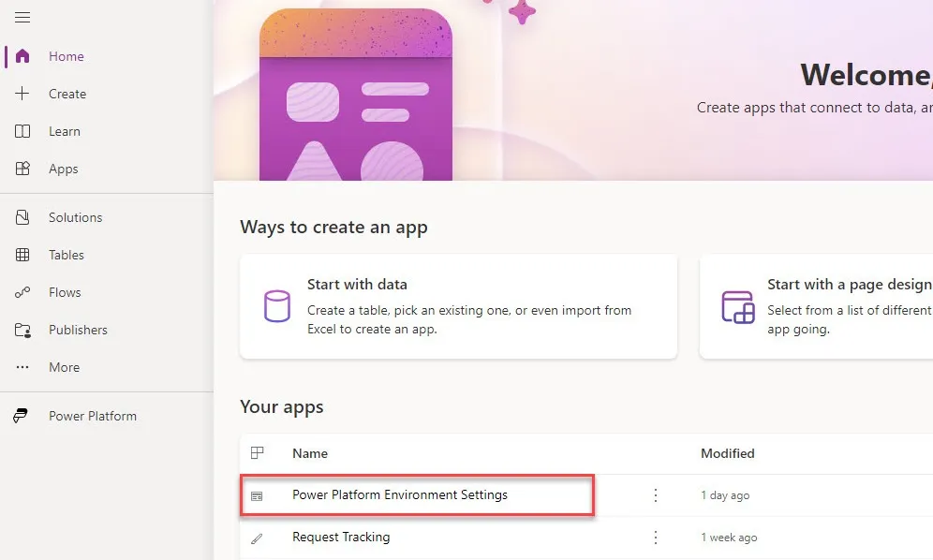Image resolution: width=933 pixels, height=560 pixels.
Task: Open options menu for Power Platform Environment Settings
Action: 656,495
